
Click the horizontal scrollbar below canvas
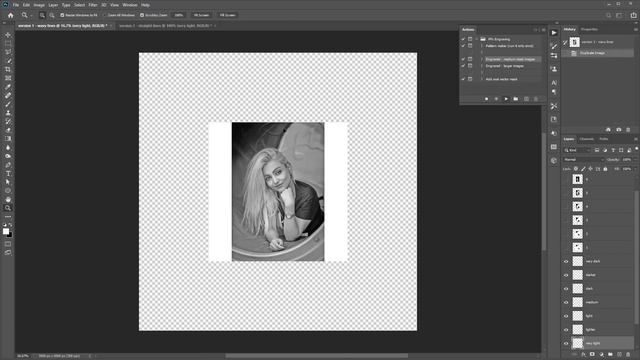point(316,356)
